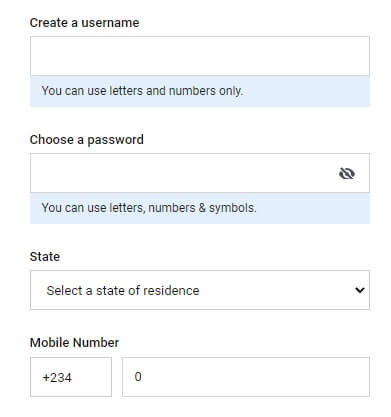Focus the Create a username text box

pos(200,56)
